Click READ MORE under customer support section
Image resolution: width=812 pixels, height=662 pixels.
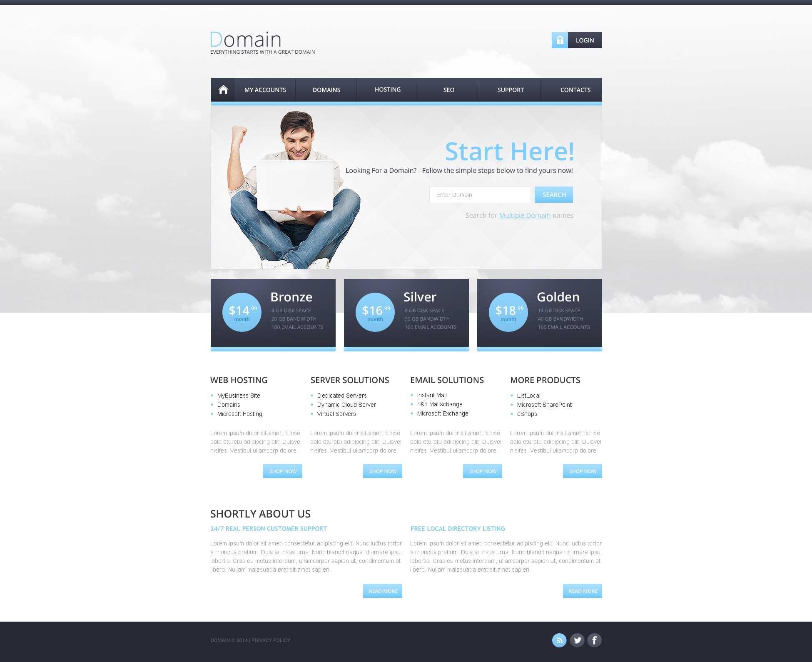[382, 591]
